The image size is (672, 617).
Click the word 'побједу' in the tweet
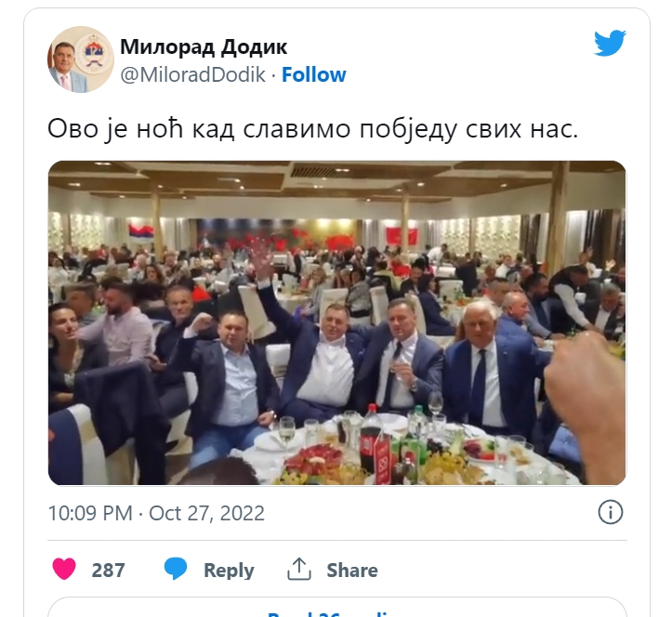[x=408, y=128]
